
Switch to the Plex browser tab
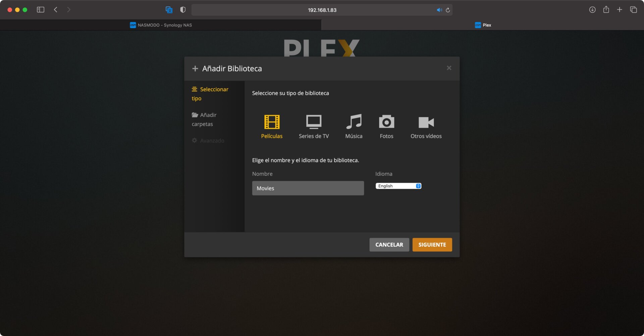pos(483,25)
